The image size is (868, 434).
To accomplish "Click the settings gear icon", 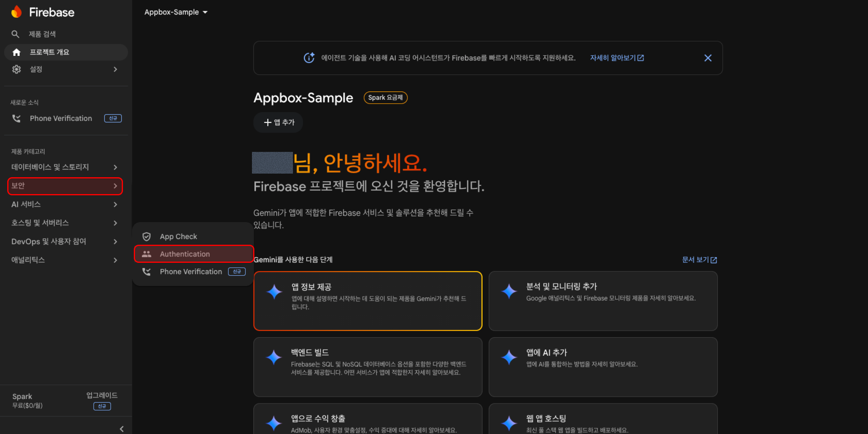I will (16, 69).
